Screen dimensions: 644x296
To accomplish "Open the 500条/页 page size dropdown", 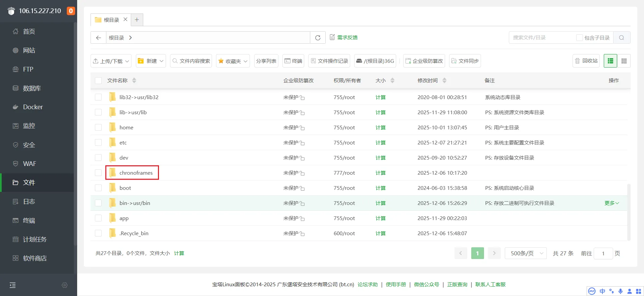I will pyautogui.click(x=526, y=253).
